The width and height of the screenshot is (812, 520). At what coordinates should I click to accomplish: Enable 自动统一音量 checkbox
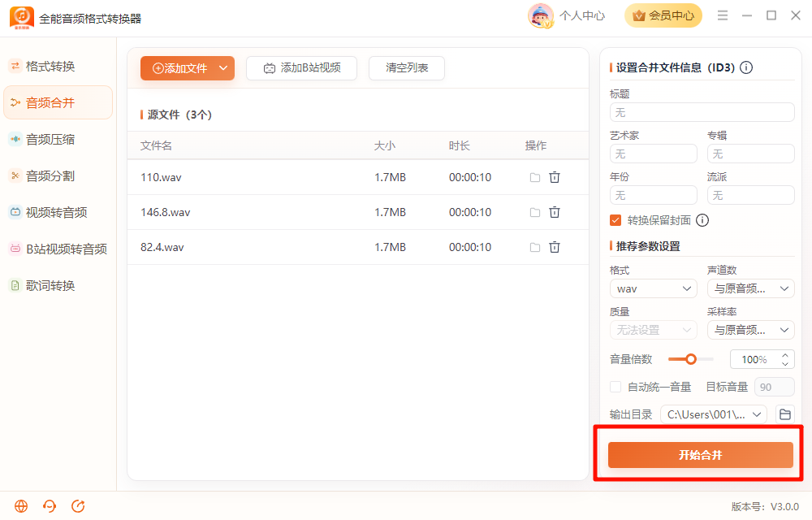pyautogui.click(x=615, y=387)
